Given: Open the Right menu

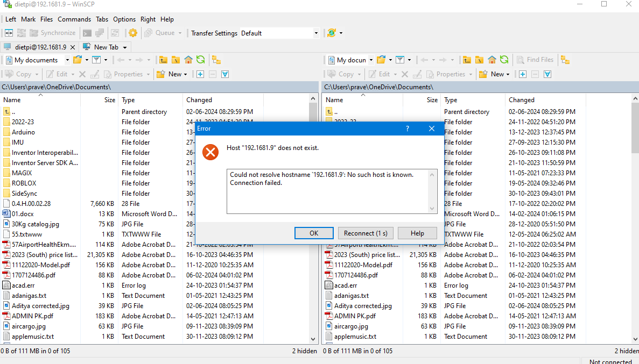Looking at the screenshot, I should (148, 19).
